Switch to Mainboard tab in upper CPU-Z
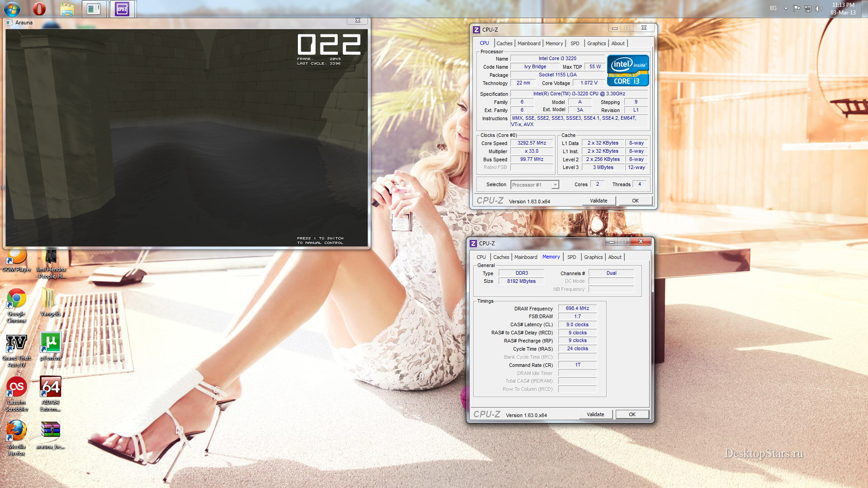The width and height of the screenshot is (868, 488). point(528,43)
